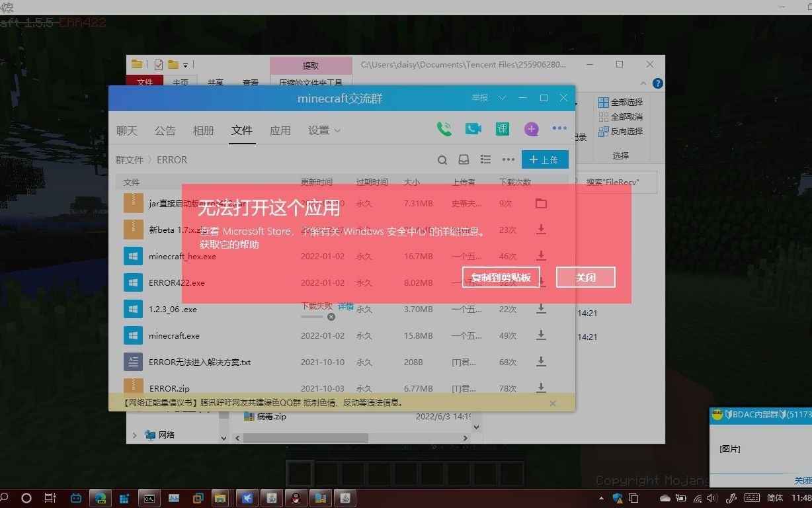Screen dimensions: 812x508
Task: Open the ellipsis menu next to 上传
Action: [508, 159]
